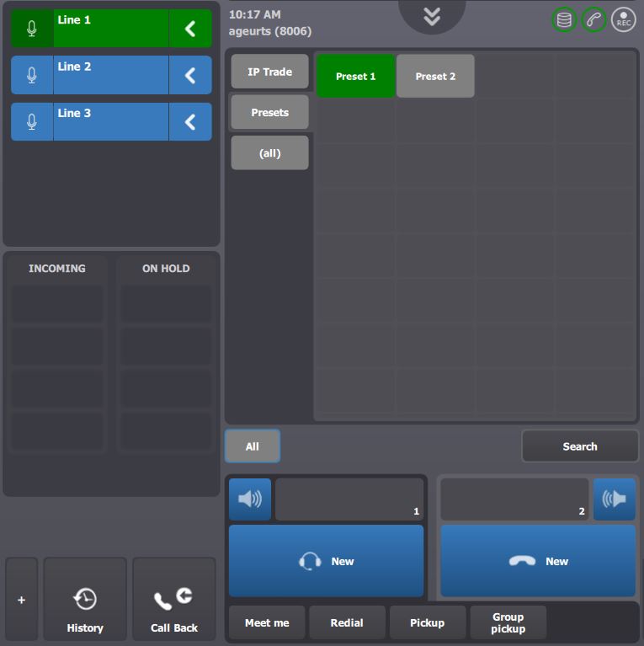The height and width of the screenshot is (646, 644).
Task: Start New call with handset
Action: 538,561
